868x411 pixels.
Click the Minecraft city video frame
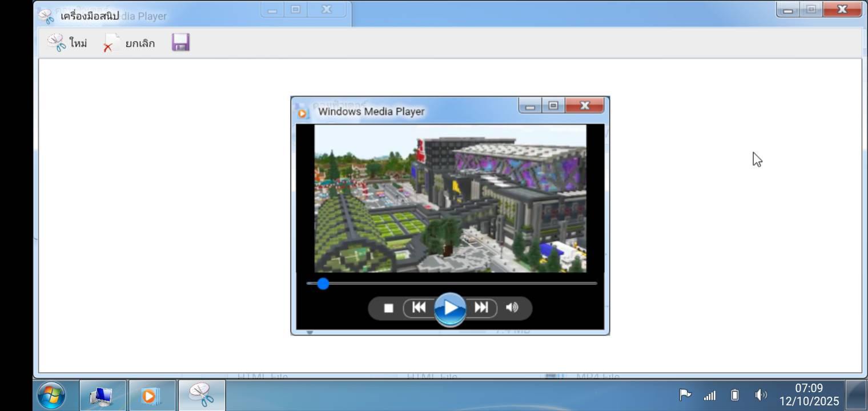451,198
